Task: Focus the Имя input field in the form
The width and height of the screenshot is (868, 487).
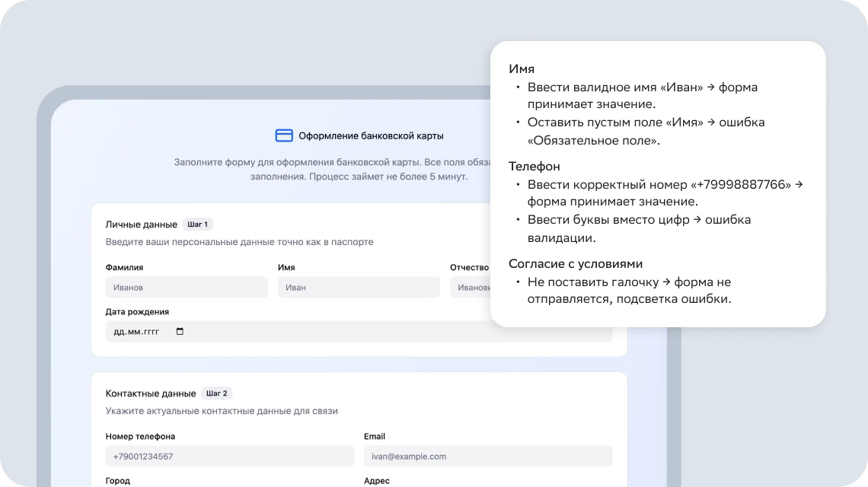Action: [359, 288]
